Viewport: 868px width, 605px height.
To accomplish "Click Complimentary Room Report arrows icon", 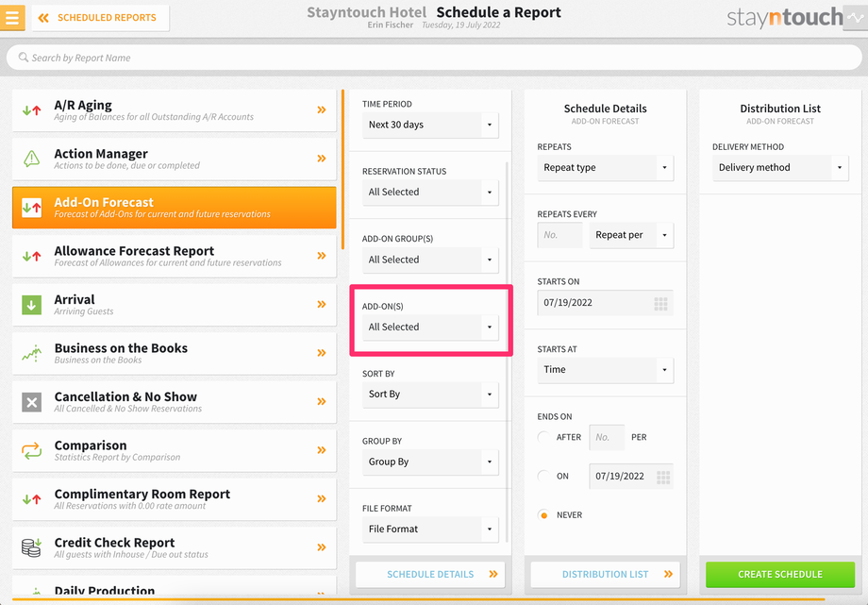I will [31, 499].
